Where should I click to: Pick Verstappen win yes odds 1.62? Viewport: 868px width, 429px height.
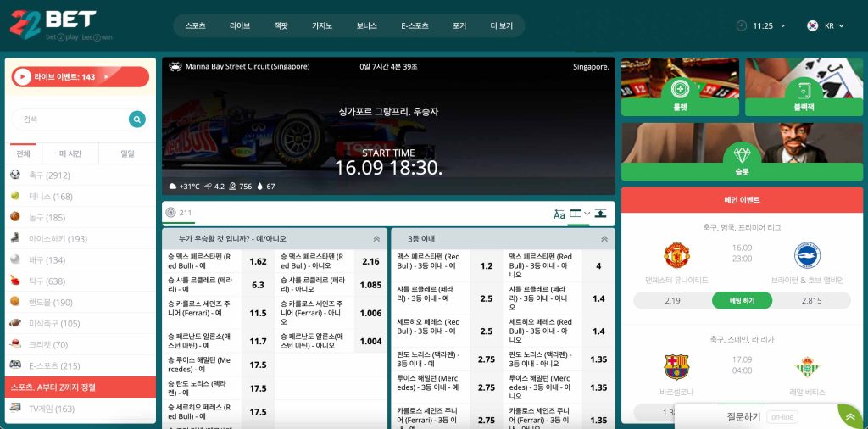point(258,261)
